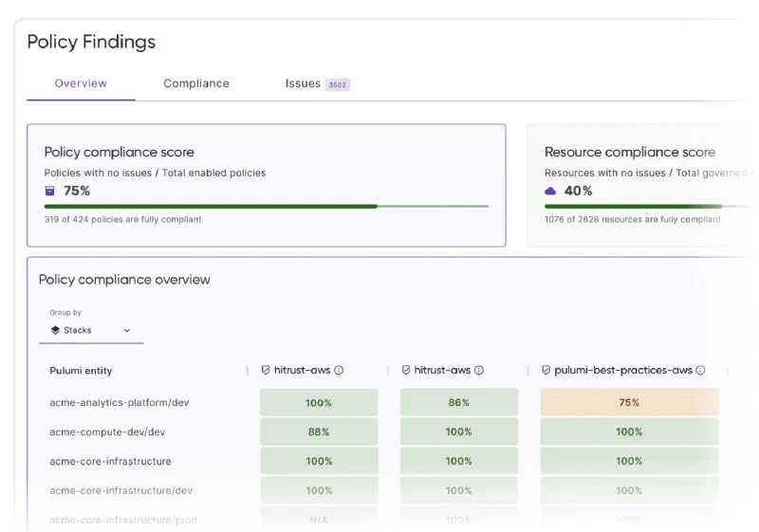Click the Pulumi entity column header
This screenshot has height=532, width=759.
point(81,371)
